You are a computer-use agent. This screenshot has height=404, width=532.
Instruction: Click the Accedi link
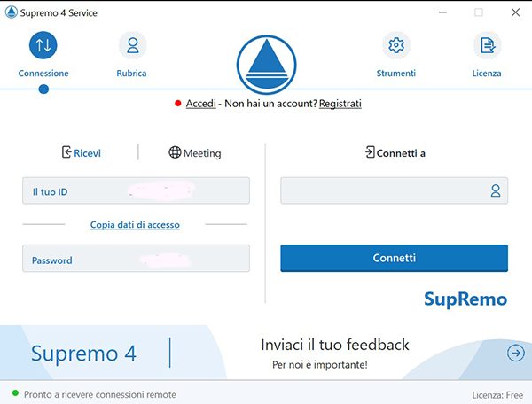pos(201,104)
